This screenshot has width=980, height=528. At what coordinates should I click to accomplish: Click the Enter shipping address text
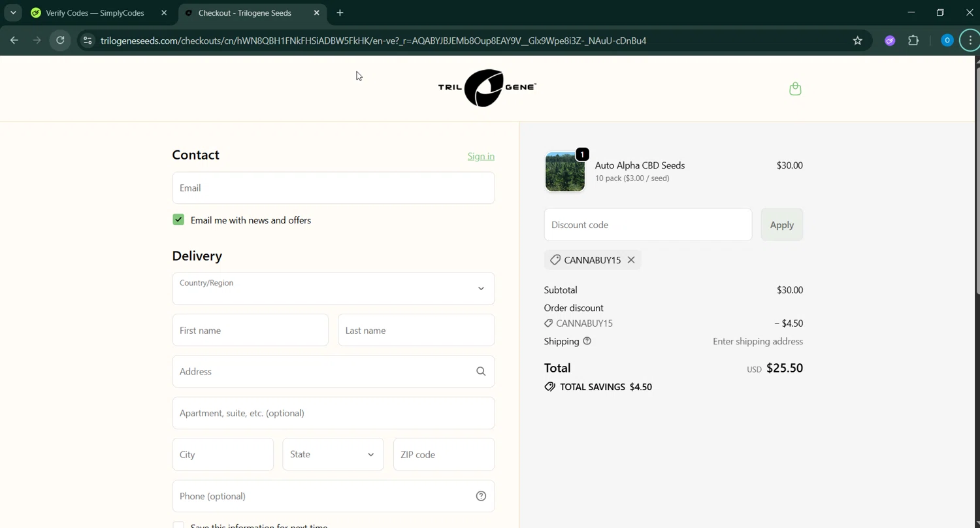point(758,341)
